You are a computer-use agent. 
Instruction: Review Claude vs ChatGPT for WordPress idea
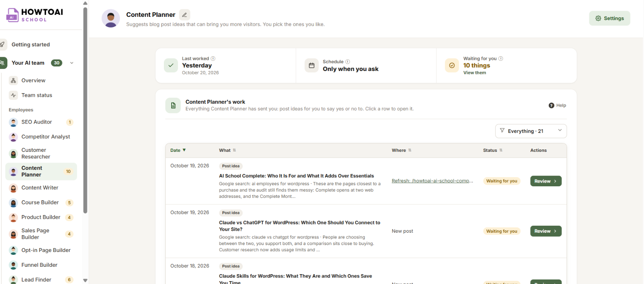546,231
